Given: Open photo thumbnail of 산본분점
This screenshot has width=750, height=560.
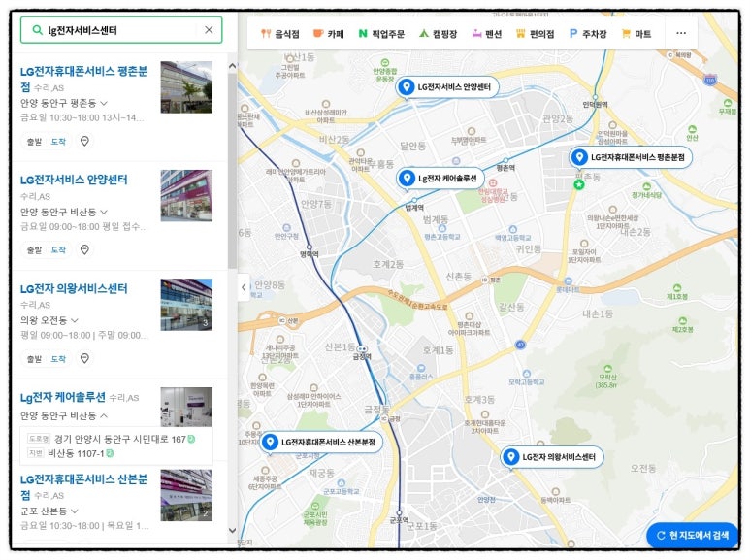Looking at the screenshot, I should [186, 495].
